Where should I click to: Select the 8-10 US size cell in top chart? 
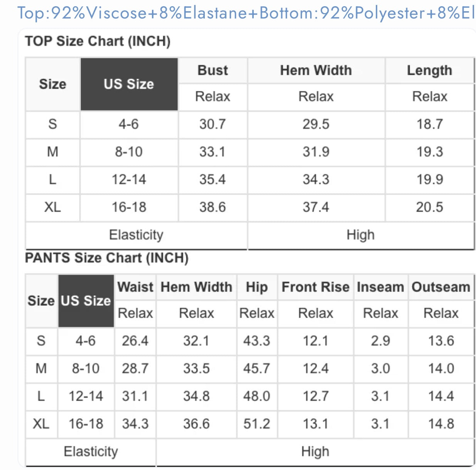[129, 152]
